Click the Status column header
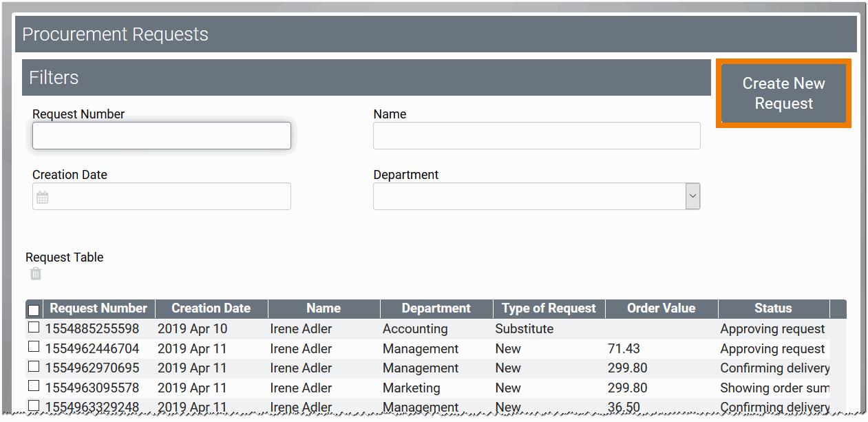The height and width of the screenshot is (422, 868). click(x=773, y=308)
